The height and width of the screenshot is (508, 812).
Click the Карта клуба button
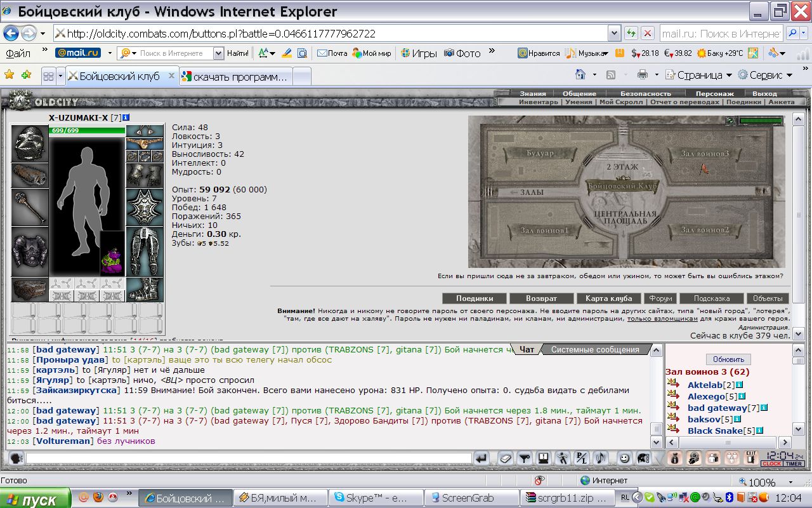pos(608,298)
